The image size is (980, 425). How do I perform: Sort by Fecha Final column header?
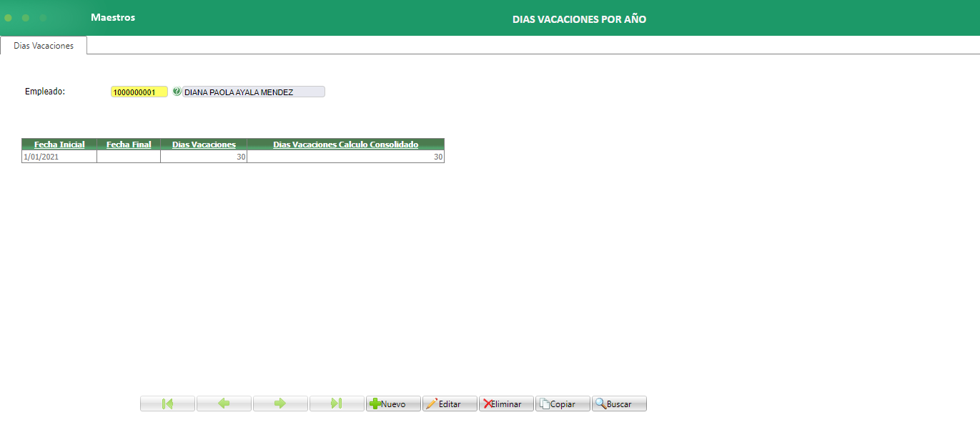click(129, 145)
